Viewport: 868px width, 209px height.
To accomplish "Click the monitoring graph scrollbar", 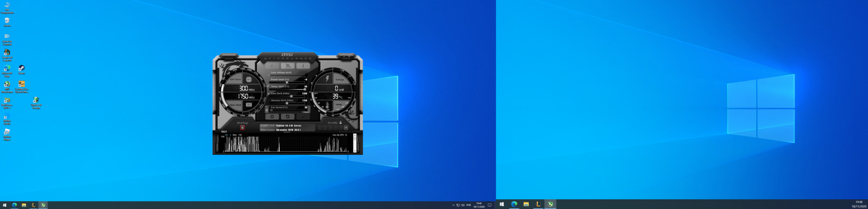I will coord(355,143).
